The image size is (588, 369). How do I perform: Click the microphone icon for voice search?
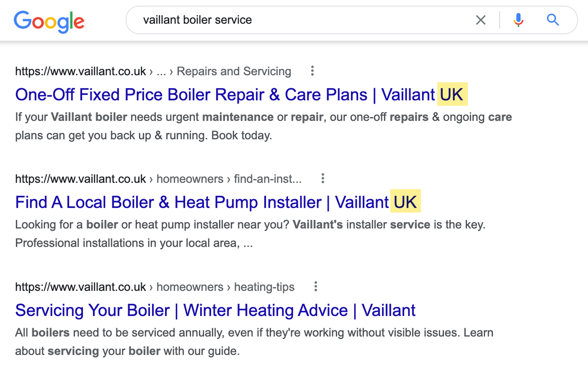518,20
